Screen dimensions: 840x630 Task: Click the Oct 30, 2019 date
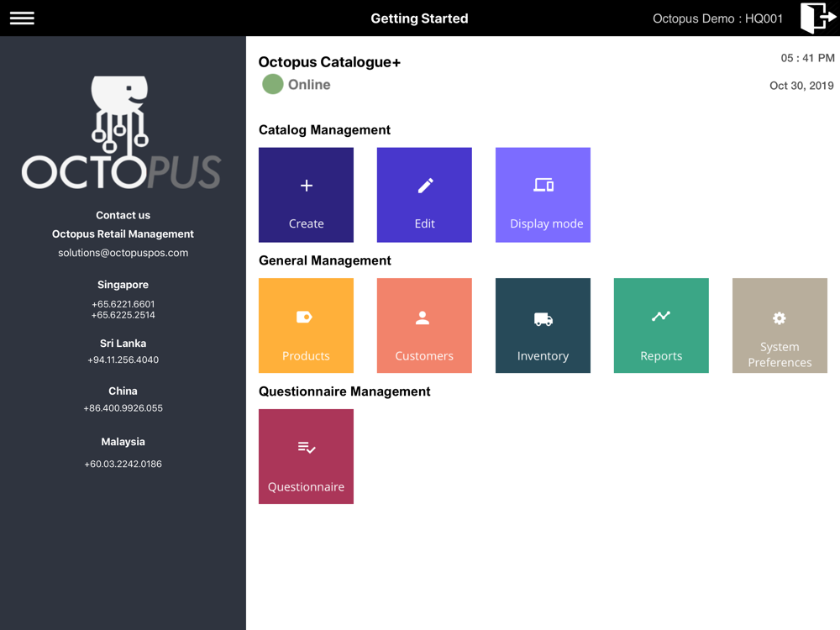801,86
